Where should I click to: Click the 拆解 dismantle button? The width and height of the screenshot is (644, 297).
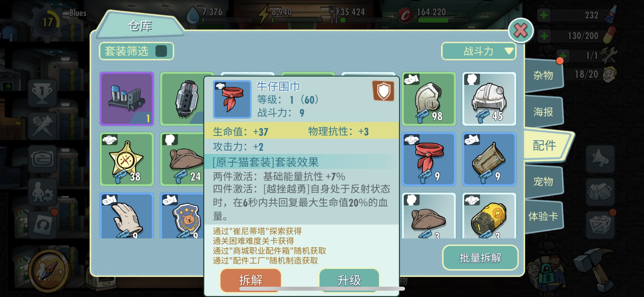click(251, 280)
